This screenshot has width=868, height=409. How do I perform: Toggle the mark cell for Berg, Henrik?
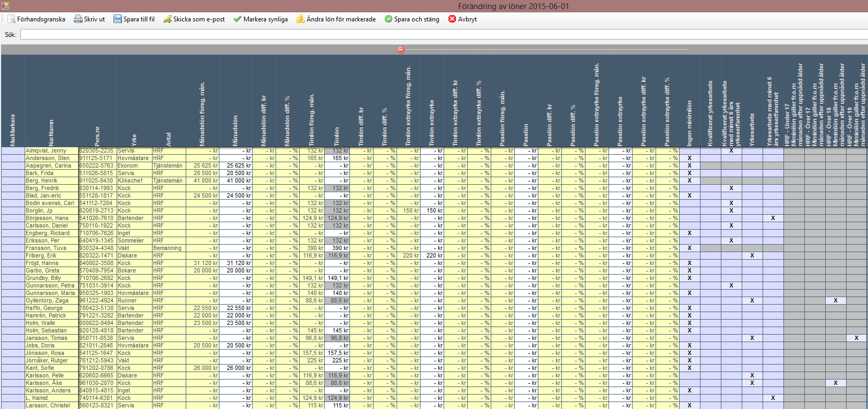13,181
